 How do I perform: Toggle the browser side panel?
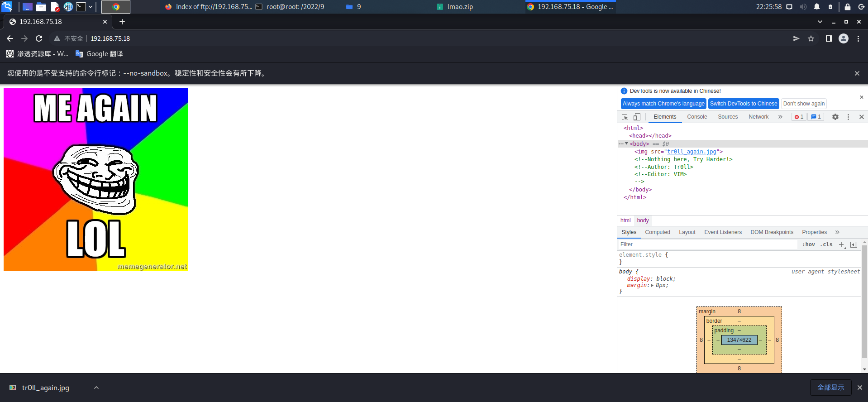pyautogui.click(x=829, y=38)
